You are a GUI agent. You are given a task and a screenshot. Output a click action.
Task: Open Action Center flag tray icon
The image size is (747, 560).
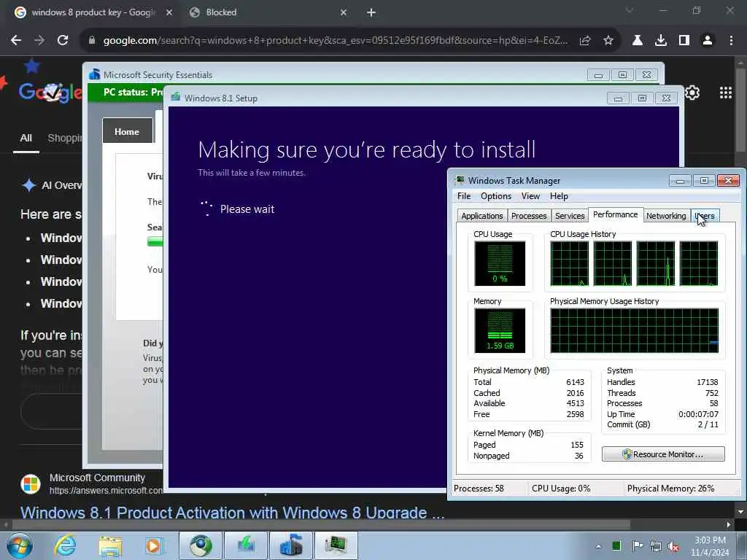(637, 546)
